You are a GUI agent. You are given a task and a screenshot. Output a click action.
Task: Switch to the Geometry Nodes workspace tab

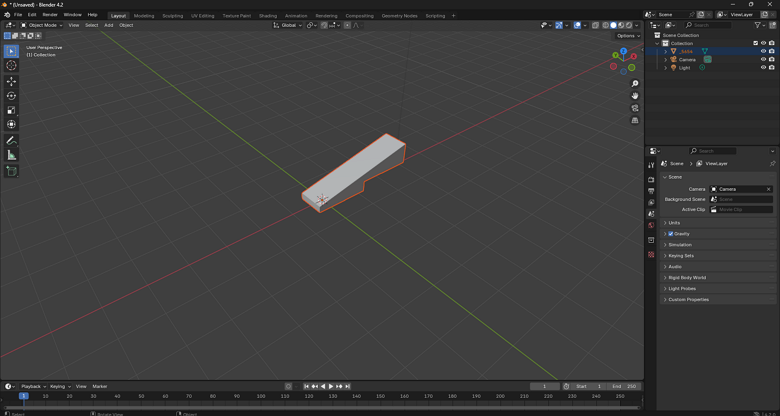point(399,16)
